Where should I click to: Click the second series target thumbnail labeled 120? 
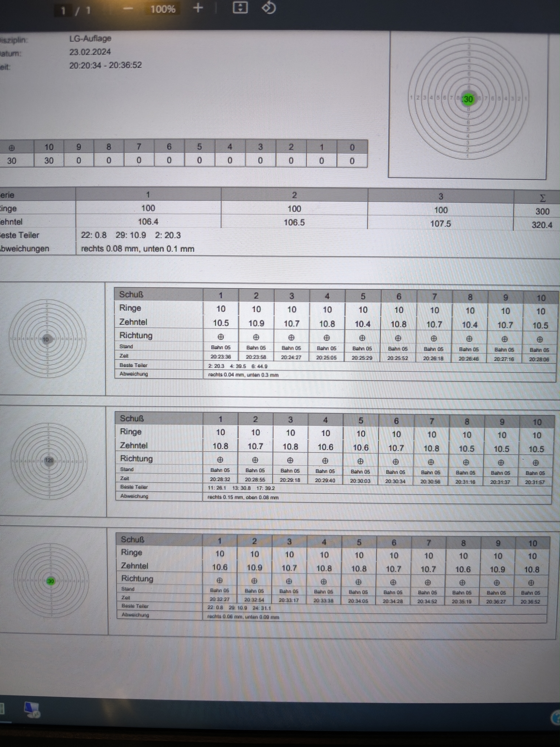49,460
